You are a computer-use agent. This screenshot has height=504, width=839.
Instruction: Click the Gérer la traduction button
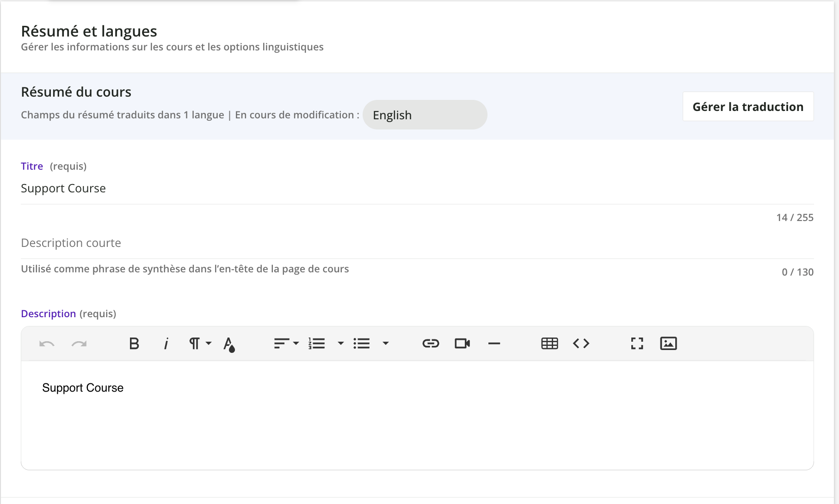click(x=748, y=107)
